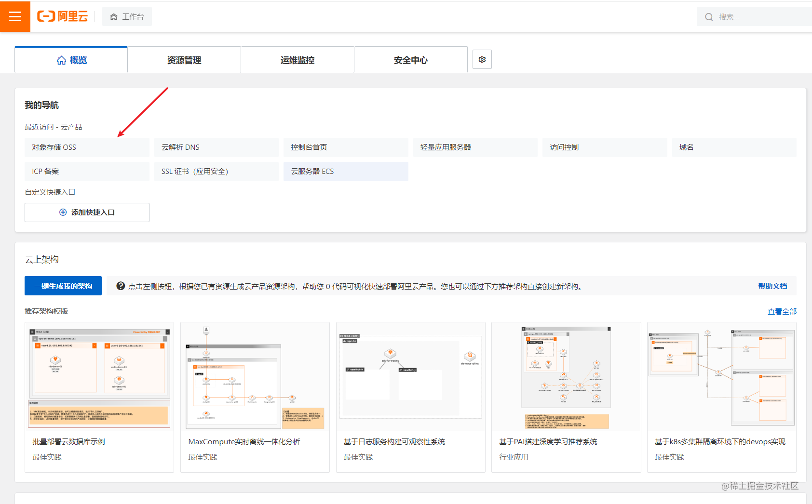
Task: Click the 行业应用 category label
Action: click(x=514, y=457)
